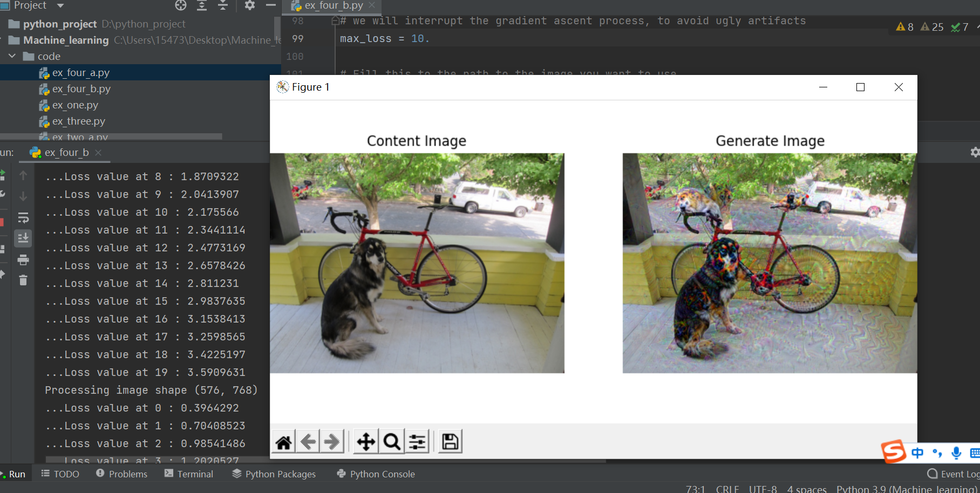Open Configure subplots sliders
The height and width of the screenshot is (493, 980).
[417, 442]
